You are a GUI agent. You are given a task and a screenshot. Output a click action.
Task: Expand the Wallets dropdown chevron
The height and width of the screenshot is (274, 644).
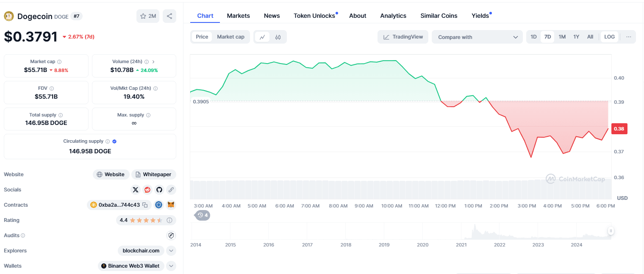point(171,266)
